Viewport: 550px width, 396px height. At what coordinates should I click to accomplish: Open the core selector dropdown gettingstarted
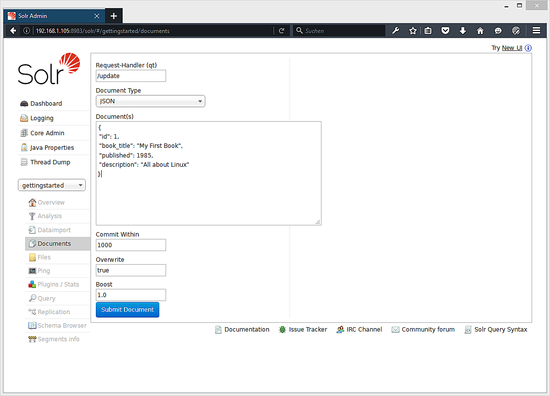pos(52,185)
